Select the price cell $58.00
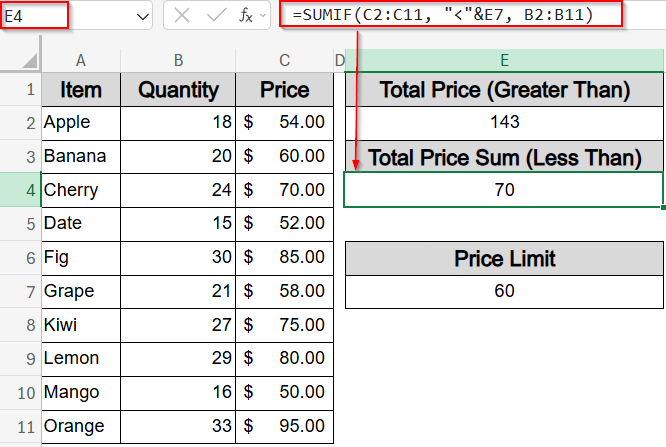This screenshot has height=447, width=666. tap(284, 291)
